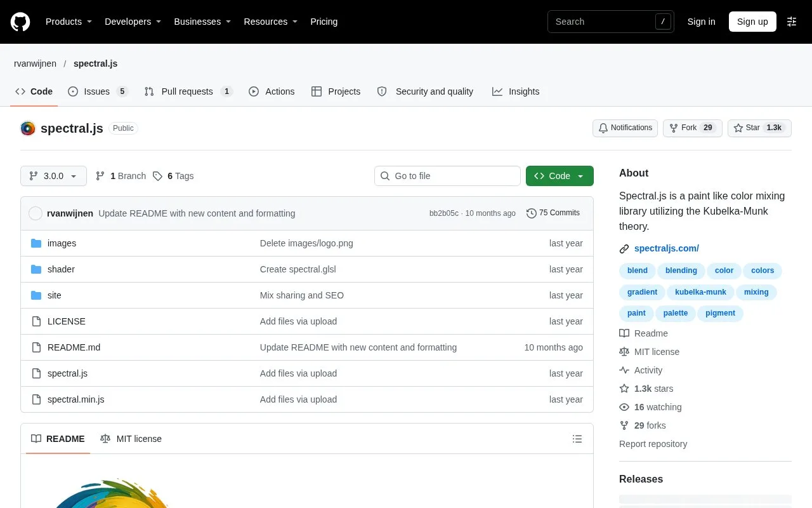
Task: Click the star icon next to 1.3k stars
Action: pyautogui.click(x=624, y=389)
